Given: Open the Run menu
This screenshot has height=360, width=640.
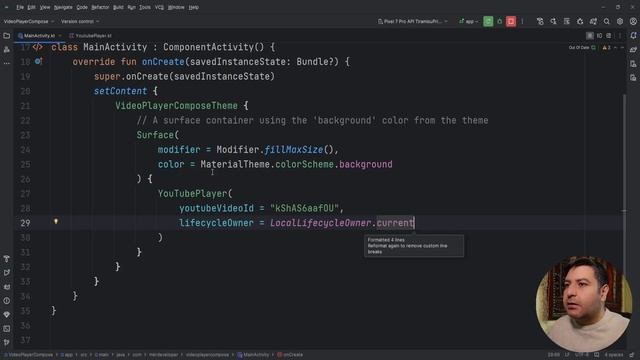Looking at the screenshot, I should pos(131,7).
